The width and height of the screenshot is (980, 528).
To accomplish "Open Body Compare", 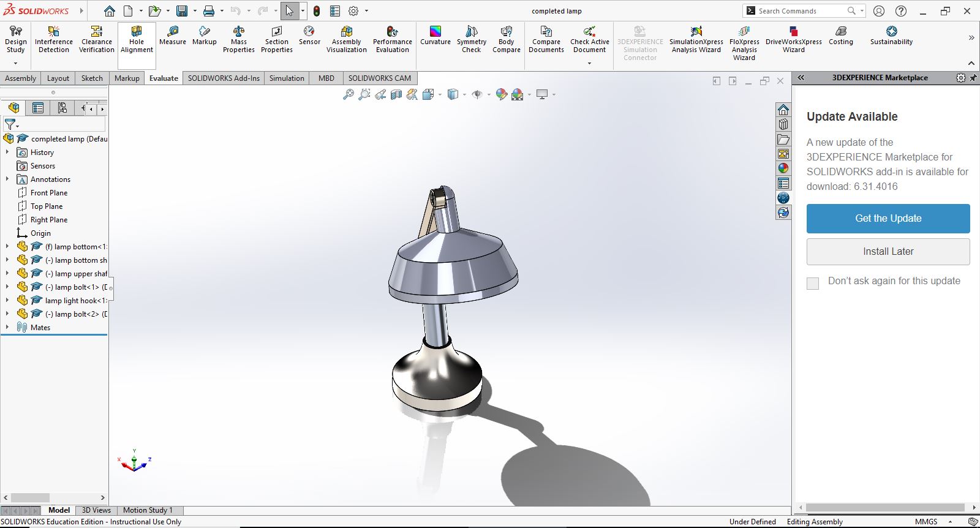I will pos(507,39).
